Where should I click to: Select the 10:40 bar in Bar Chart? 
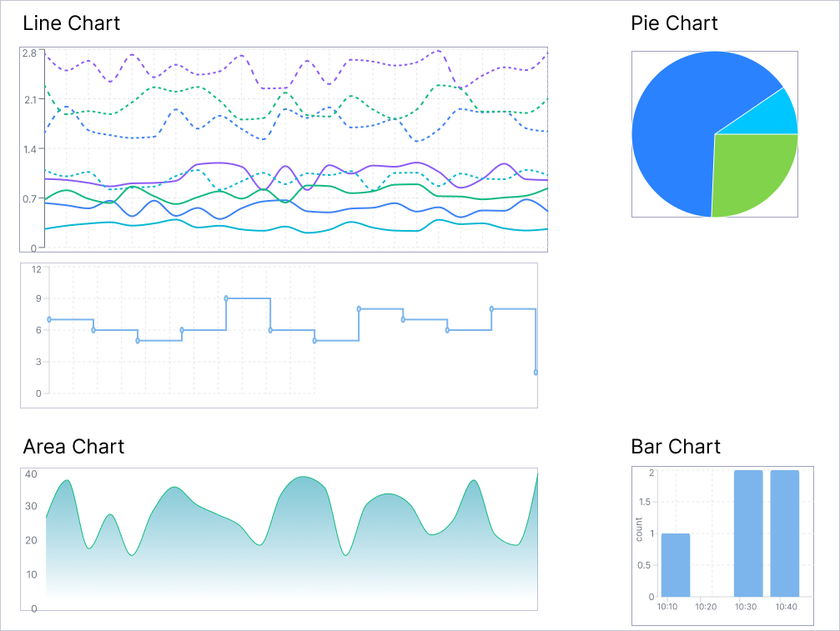(x=785, y=533)
